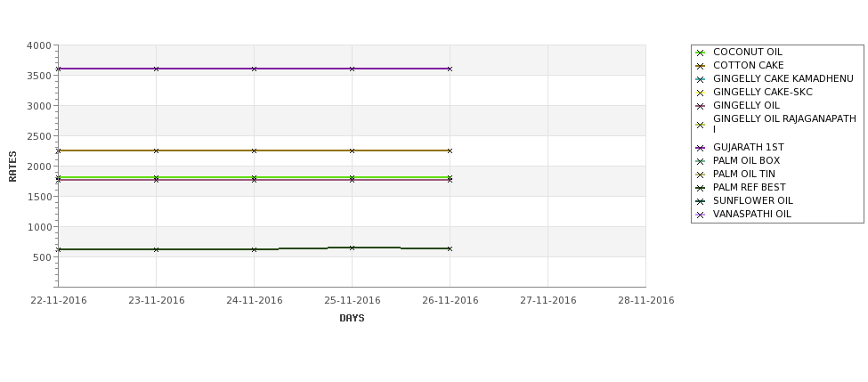868x382 pixels.
Task: Click the DAYS axis title
Action: (x=352, y=319)
